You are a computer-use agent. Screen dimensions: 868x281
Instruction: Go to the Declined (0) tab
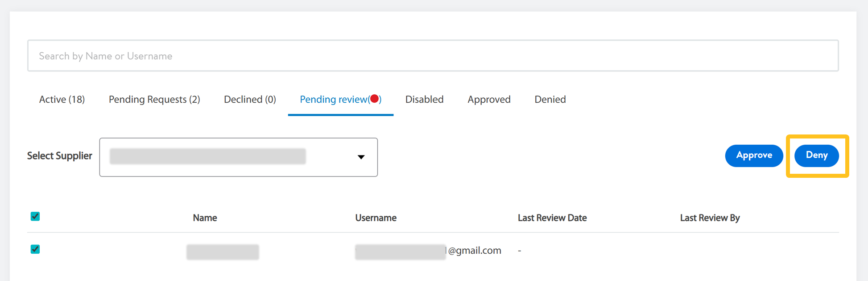[x=250, y=99]
